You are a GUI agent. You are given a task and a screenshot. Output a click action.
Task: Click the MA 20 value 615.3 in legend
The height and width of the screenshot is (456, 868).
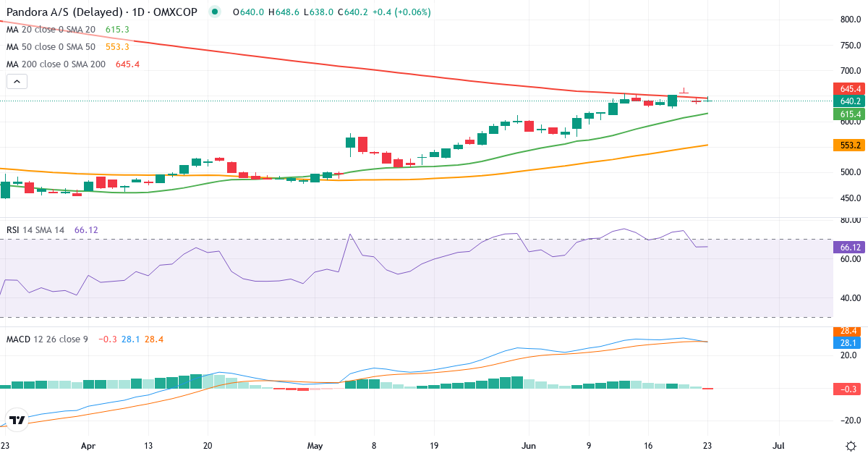(x=117, y=30)
